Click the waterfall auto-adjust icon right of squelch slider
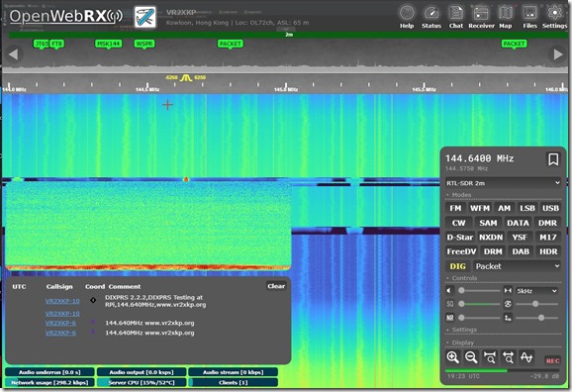This screenshot has height=392, width=572. click(x=508, y=304)
